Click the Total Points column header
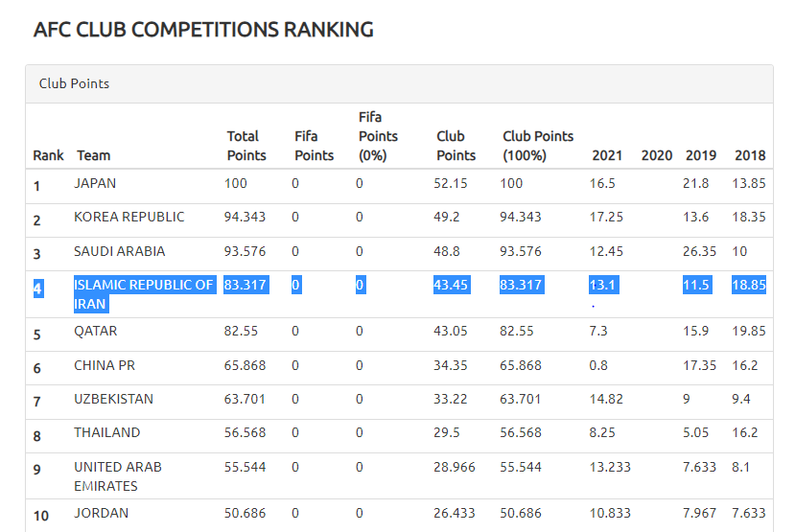The width and height of the screenshot is (795, 532). click(x=246, y=146)
